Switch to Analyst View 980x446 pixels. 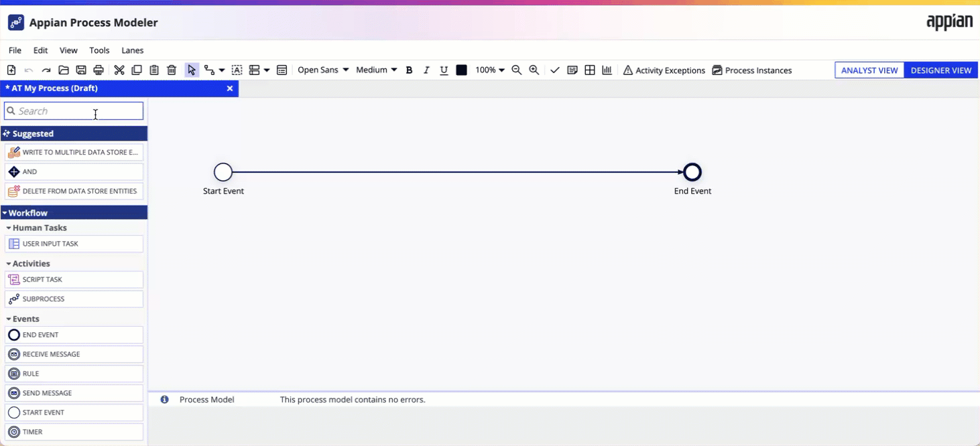click(869, 70)
